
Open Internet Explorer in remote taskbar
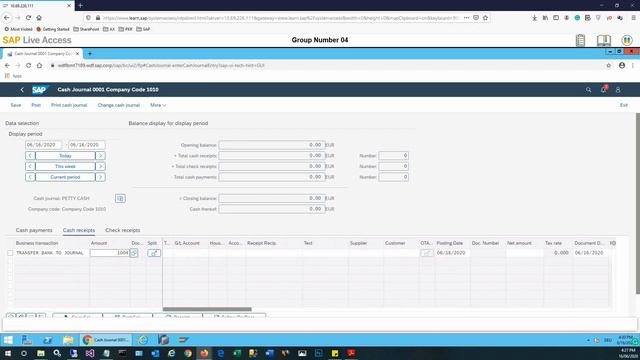pyautogui.click(x=143, y=340)
